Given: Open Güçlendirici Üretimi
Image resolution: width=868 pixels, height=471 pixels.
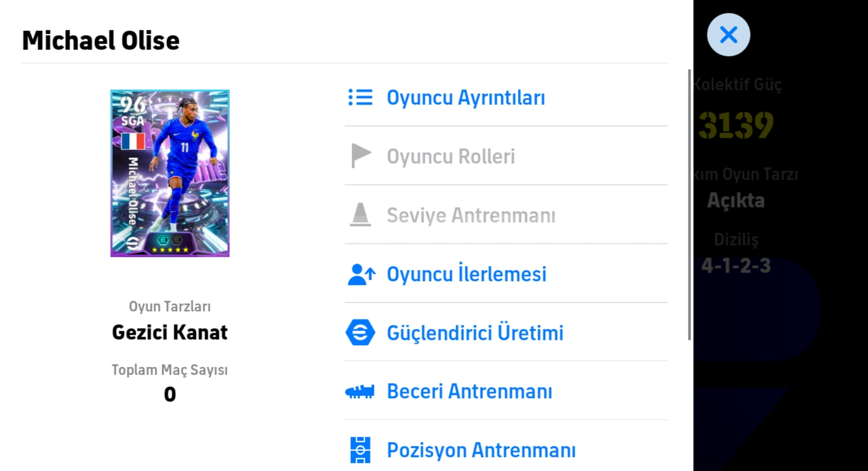Looking at the screenshot, I should pyautogui.click(x=475, y=333).
